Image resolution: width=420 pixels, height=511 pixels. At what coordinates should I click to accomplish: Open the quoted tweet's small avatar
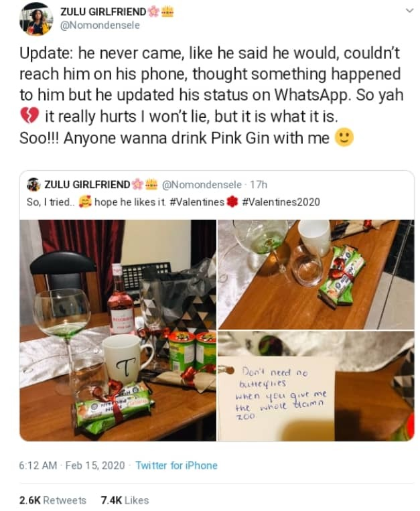(33, 184)
